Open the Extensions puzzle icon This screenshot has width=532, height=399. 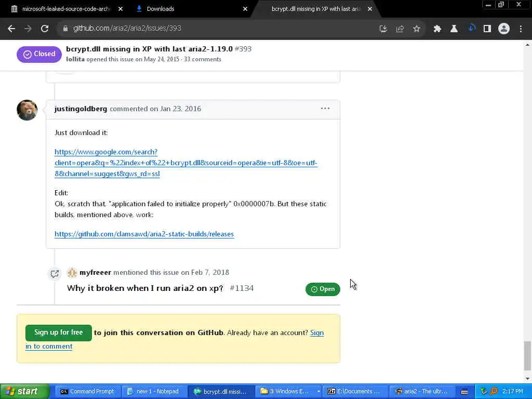tap(437, 29)
